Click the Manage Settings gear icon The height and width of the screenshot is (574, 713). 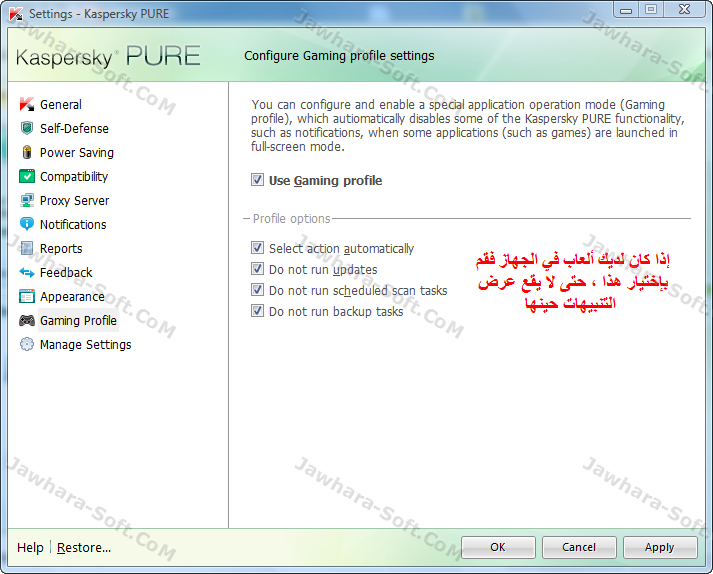(x=27, y=344)
